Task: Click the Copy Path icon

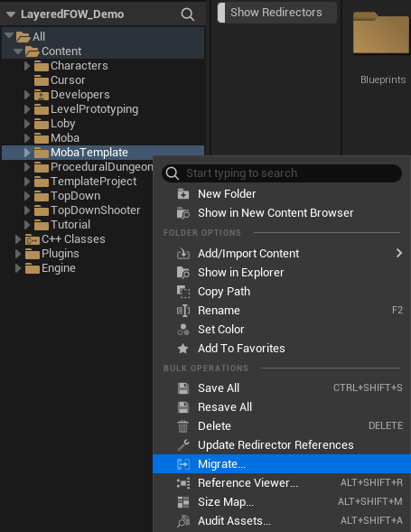Action: click(183, 292)
